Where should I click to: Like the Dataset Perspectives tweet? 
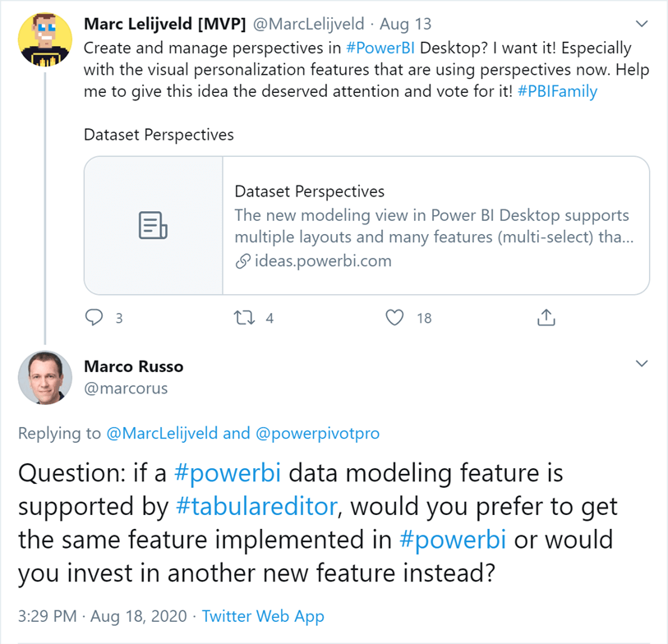pyautogui.click(x=394, y=318)
